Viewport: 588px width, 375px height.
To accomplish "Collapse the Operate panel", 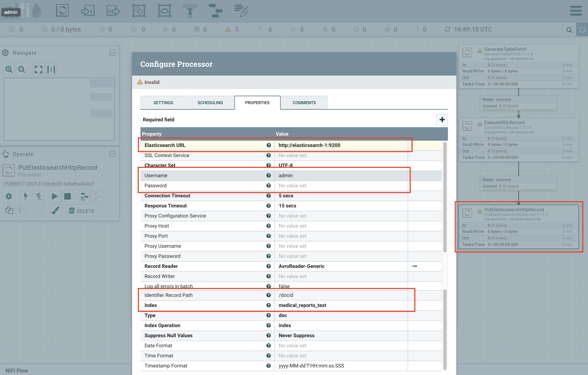I will pyautogui.click(x=112, y=154).
